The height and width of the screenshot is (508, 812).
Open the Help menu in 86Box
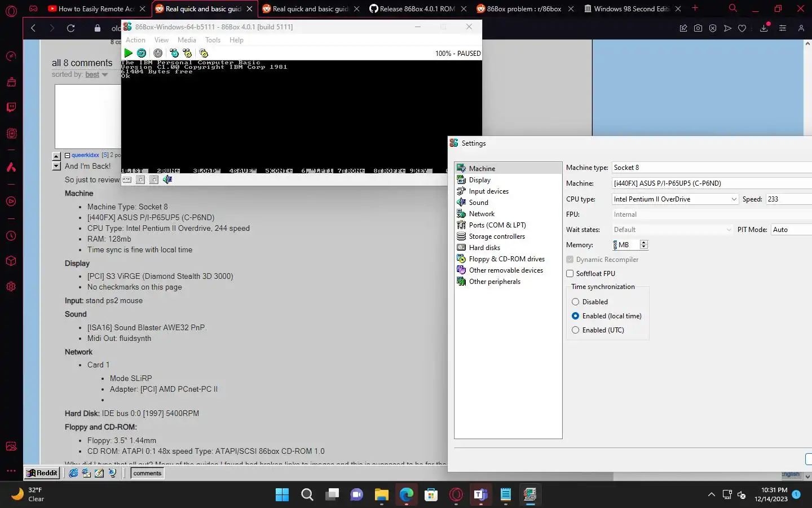[x=236, y=40]
